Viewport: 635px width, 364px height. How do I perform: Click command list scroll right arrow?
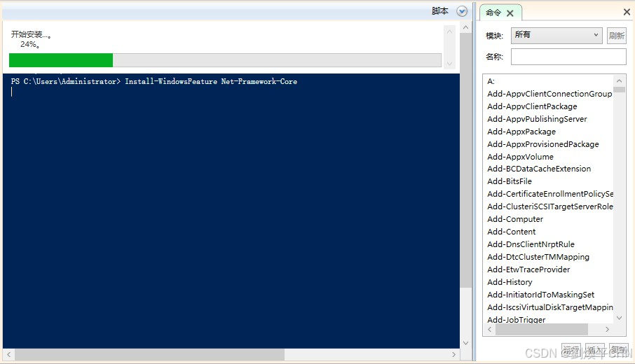(607, 329)
